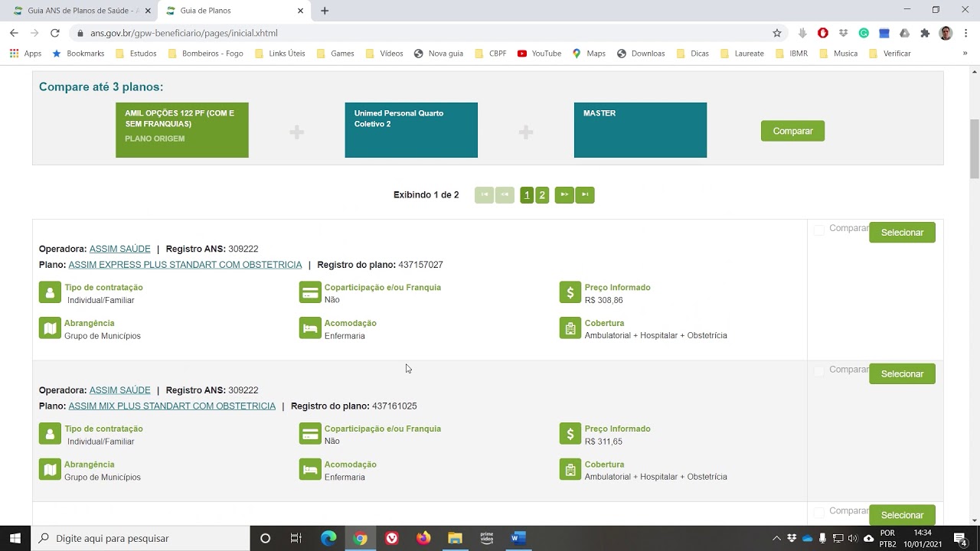This screenshot has width=980, height=551.
Task: Click the Cobertura clipboard icon for ASSIM MIX plan
Action: click(x=570, y=470)
